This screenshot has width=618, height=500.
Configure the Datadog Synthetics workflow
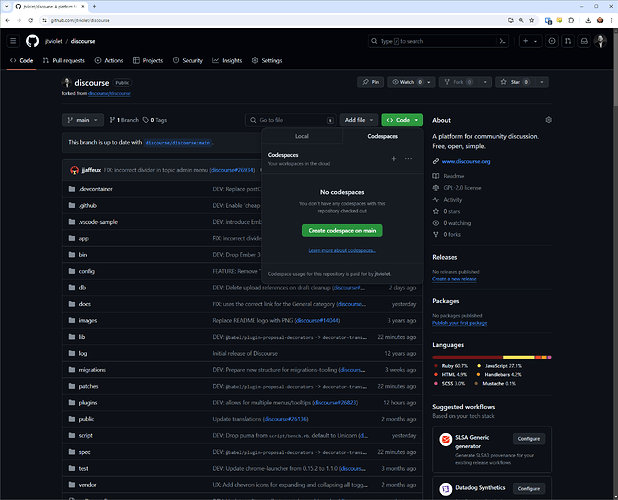(529, 489)
